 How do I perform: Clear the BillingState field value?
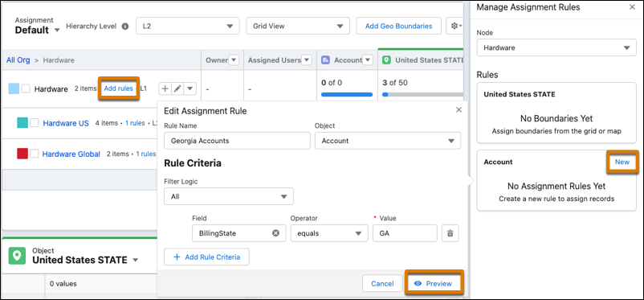point(276,233)
